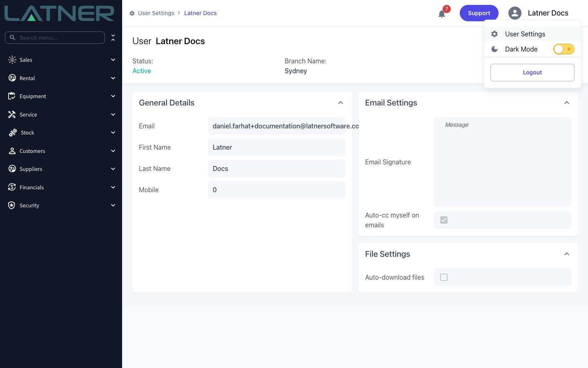Expand the Rental menu chevron
This screenshot has height=368, width=588.
tap(113, 78)
